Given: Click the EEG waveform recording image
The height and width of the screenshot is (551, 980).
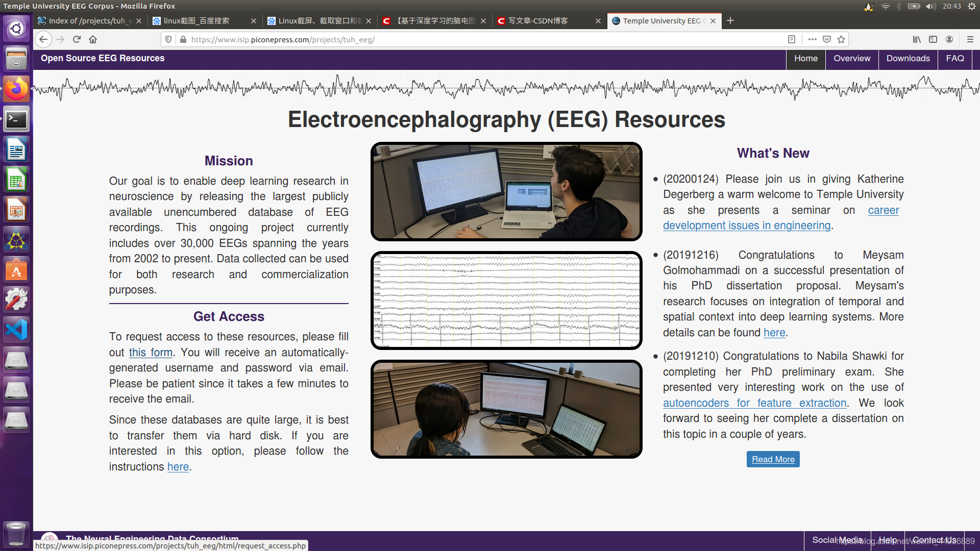Looking at the screenshot, I should (x=506, y=300).
